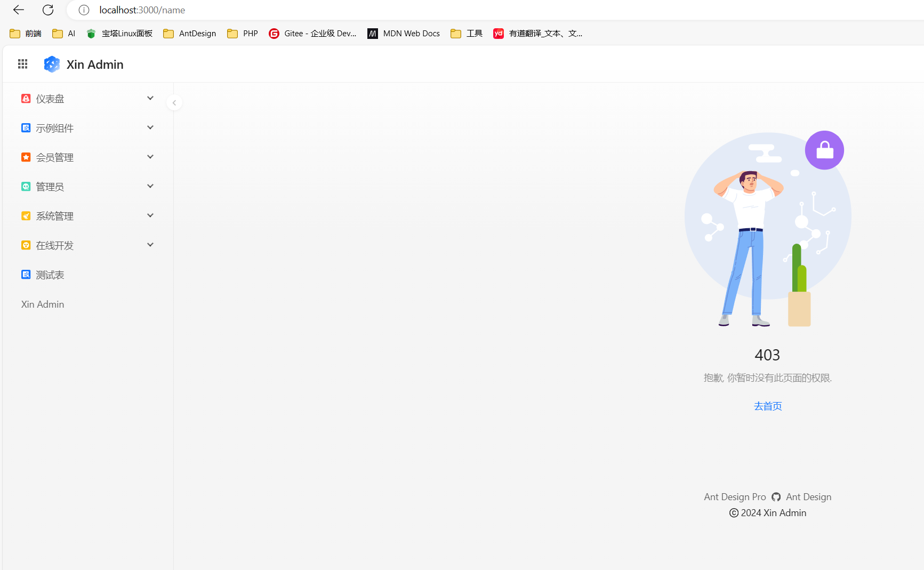Screen dimensions: 924x570
Task: Collapse the sidebar with the arrow toggle
Action: [174, 103]
